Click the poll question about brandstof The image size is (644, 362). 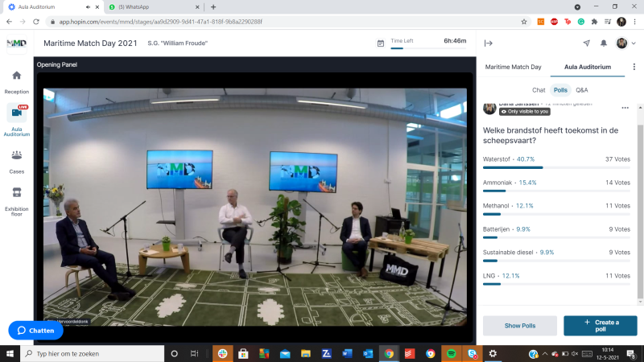click(551, 135)
